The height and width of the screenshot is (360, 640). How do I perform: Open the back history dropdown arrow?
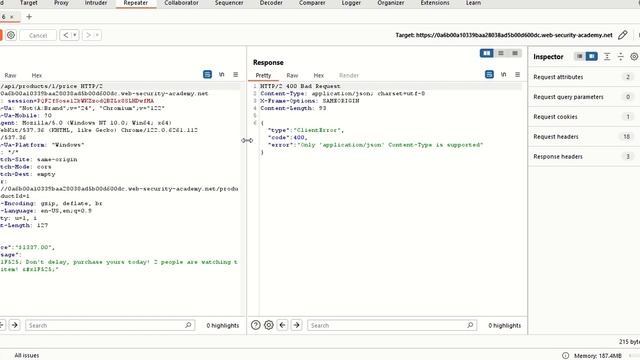click(x=75, y=35)
